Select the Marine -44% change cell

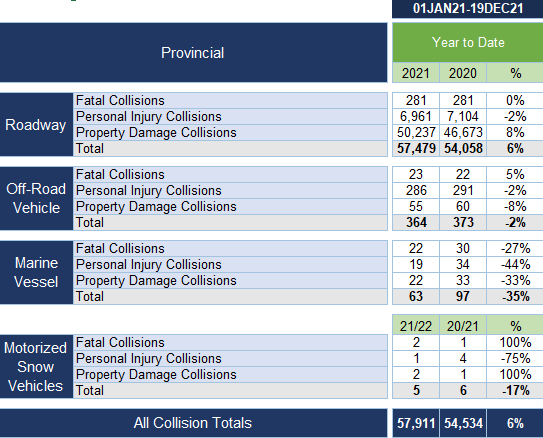[515, 265]
